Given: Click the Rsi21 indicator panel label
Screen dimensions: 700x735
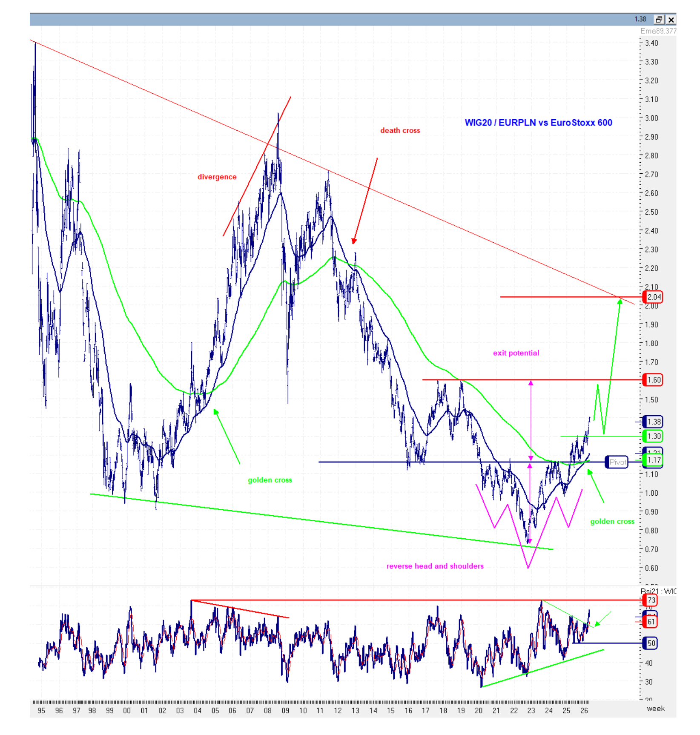Looking at the screenshot, I should point(658,591).
